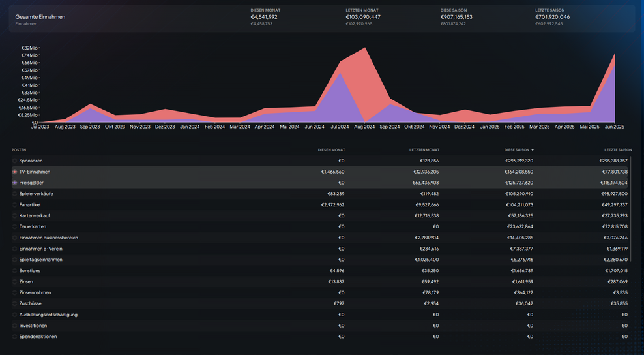Click the Gesamte Einnahmen summary title
This screenshot has width=644, height=355.
(40, 17)
